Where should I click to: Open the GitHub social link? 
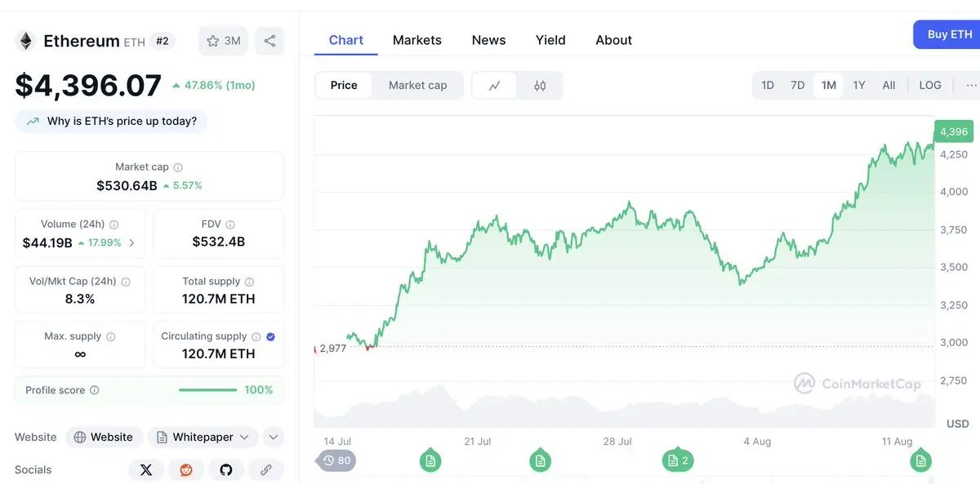(x=226, y=470)
